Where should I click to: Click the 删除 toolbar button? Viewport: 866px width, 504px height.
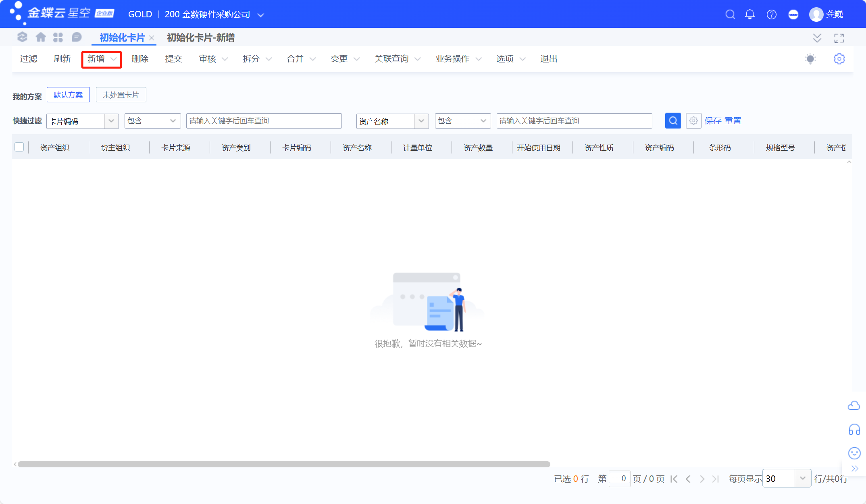click(x=140, y=59)
